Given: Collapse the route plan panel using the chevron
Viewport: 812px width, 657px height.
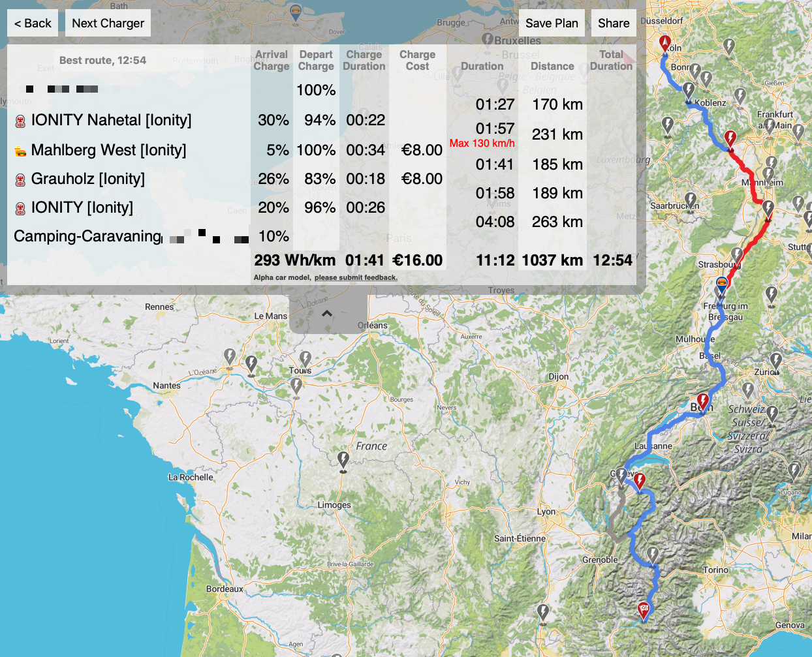Looking at the screenshot, I should pyautogui.click(x=327, y=313).
